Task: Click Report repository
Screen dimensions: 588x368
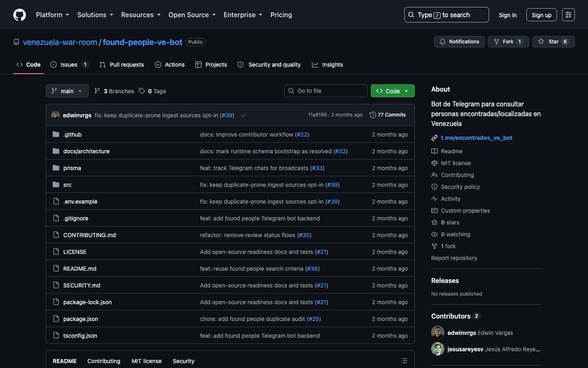Action: tap(454, 258)
